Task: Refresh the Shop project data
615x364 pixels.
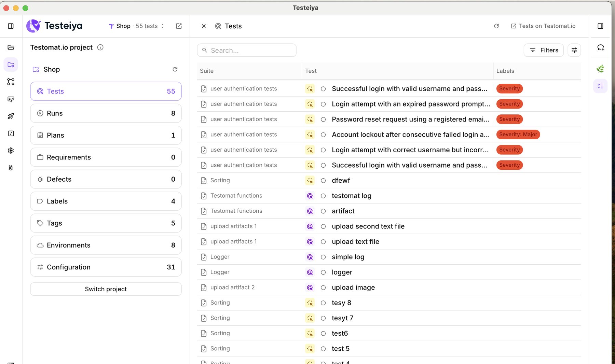Action: (x=175, y=69)
